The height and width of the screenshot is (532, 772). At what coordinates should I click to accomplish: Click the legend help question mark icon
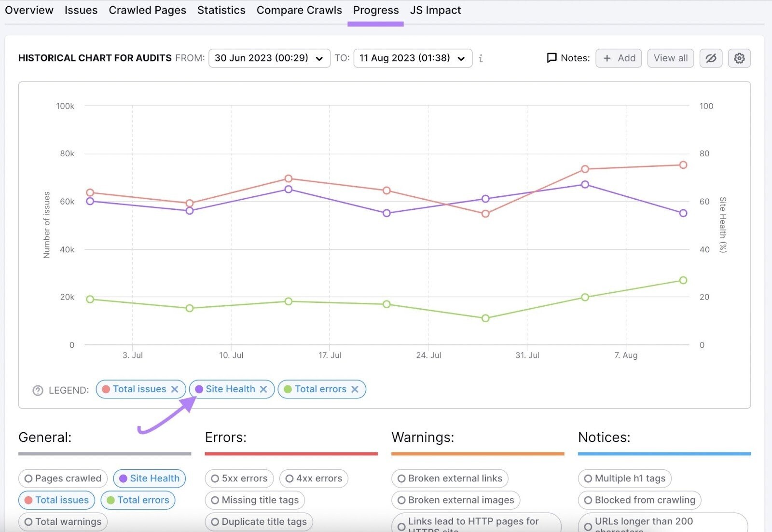38,390
